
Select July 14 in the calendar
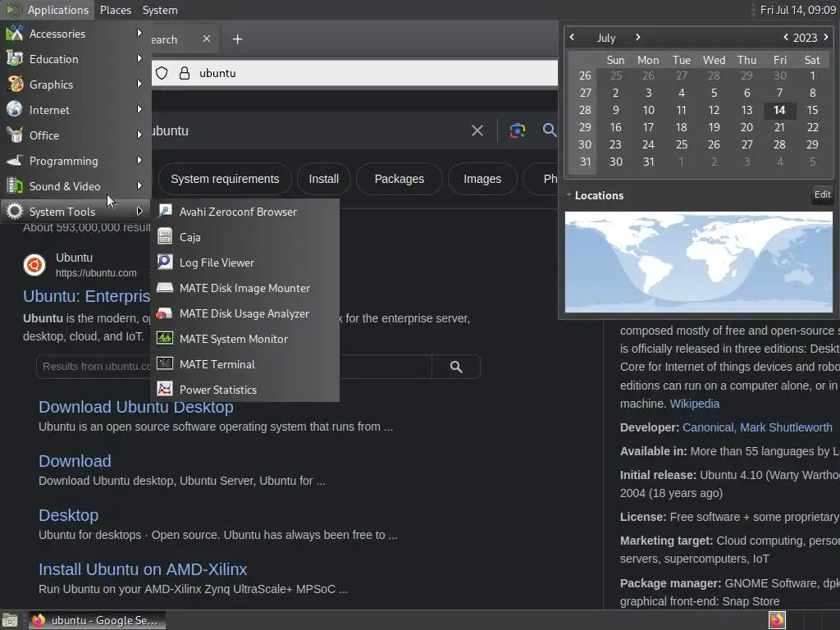779,110
